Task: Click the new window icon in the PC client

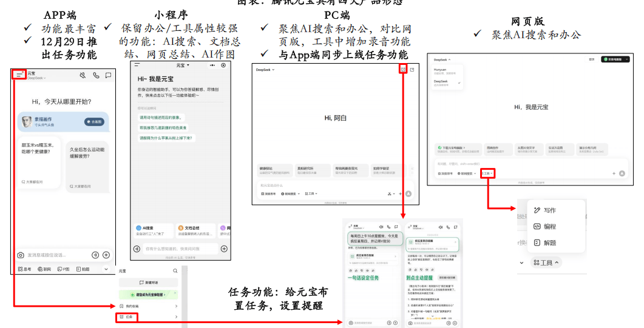Action: click(412, 70)
